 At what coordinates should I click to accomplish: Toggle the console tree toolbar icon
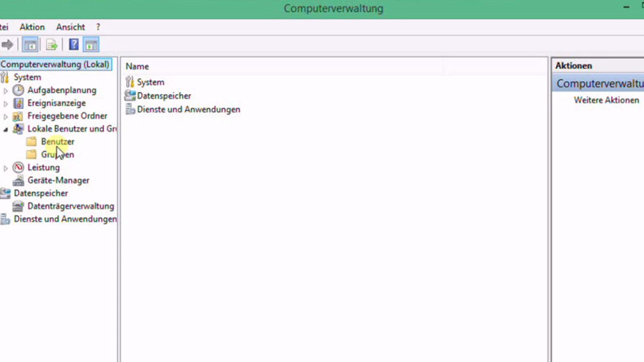click(30, 45)
